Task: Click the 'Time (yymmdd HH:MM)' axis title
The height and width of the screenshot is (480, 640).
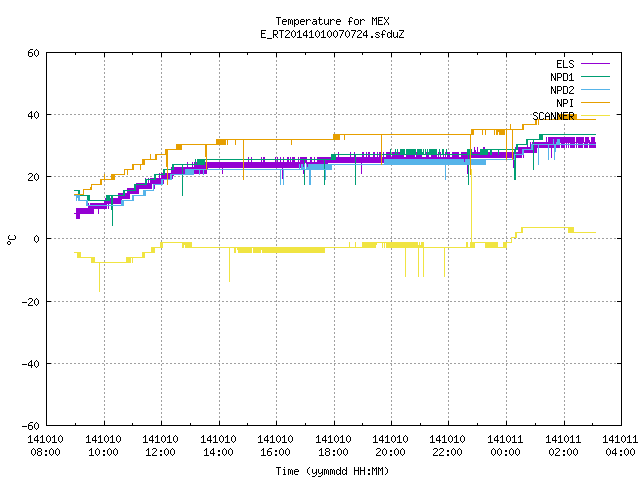Action: coord(332,471)
